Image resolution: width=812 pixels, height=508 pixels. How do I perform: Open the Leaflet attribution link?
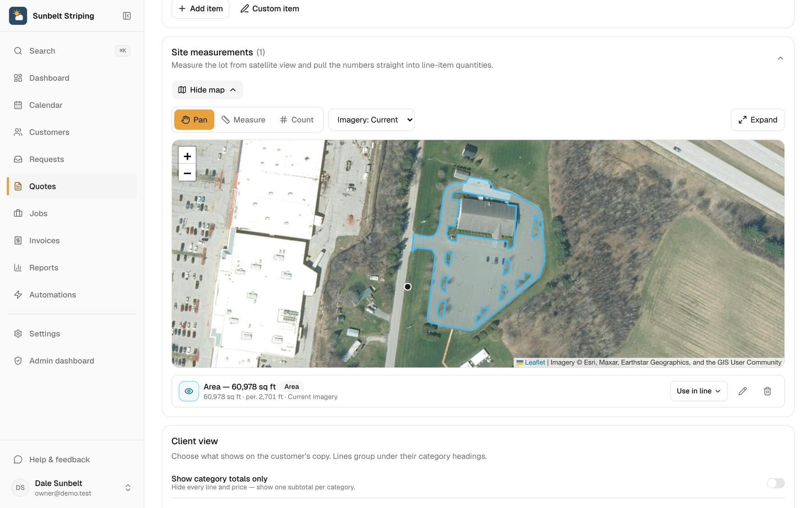(535, 362)
